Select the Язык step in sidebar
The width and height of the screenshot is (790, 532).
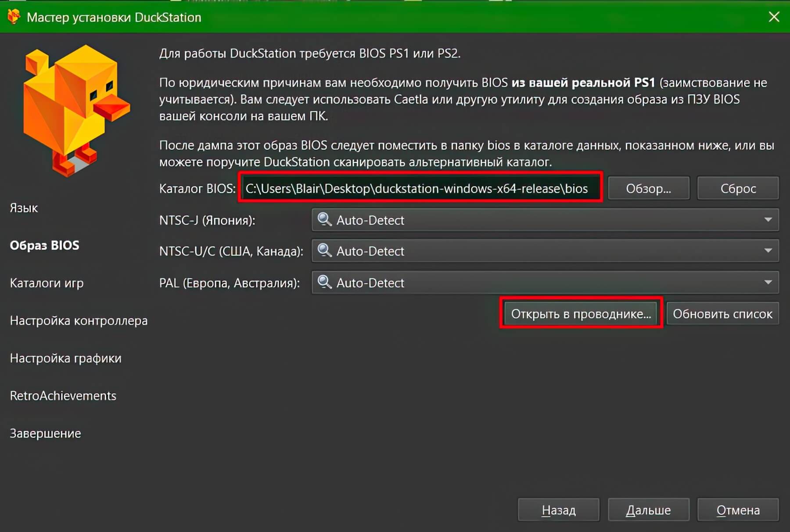pyautogui.click(x=24, y=208)
